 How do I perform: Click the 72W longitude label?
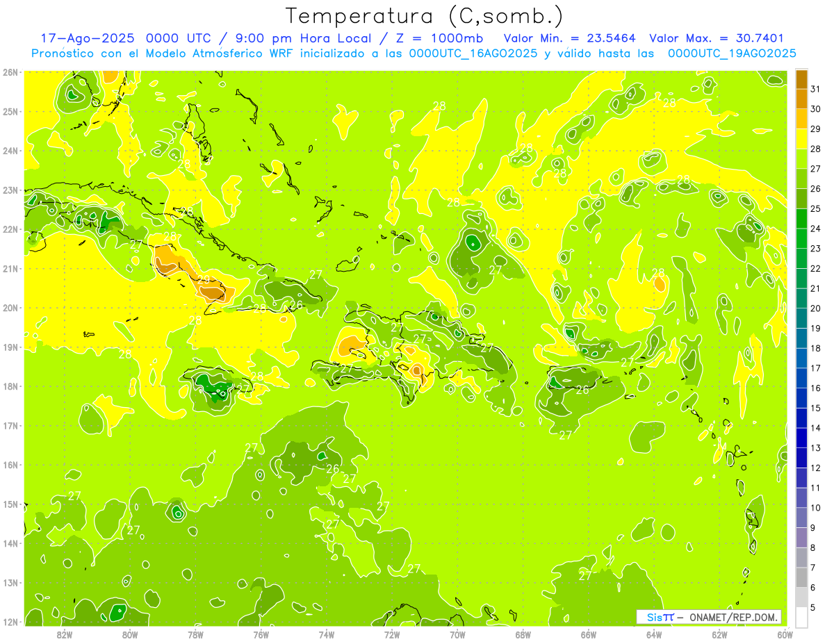pos(391,634)
